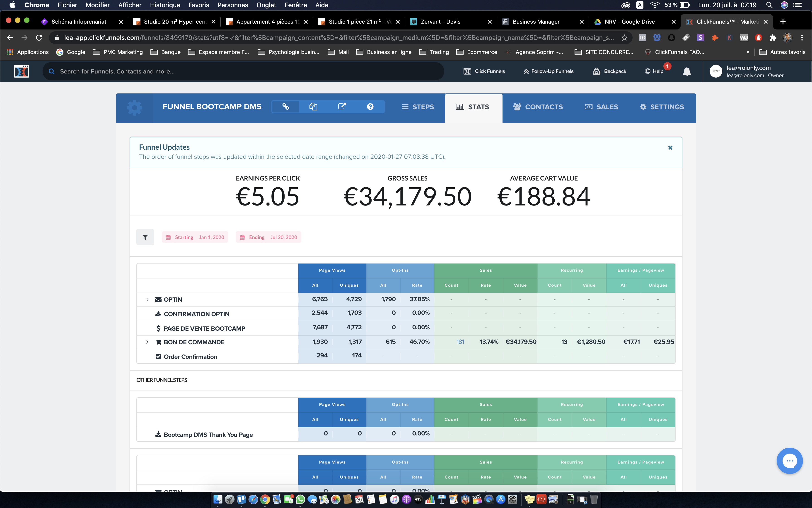The image size is (812, 508).
Task: Click the funnel help question mark icon
Action: (x=370, y=107)
